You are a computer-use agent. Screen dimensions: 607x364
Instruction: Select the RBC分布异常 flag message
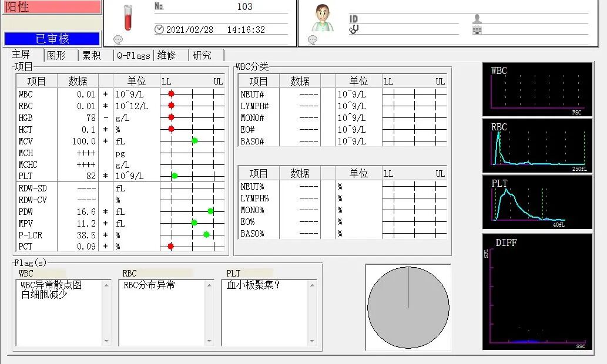149,285
